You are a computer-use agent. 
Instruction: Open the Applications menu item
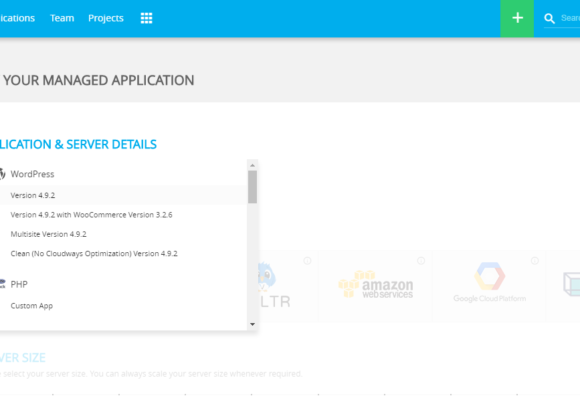tap(17, 18)
